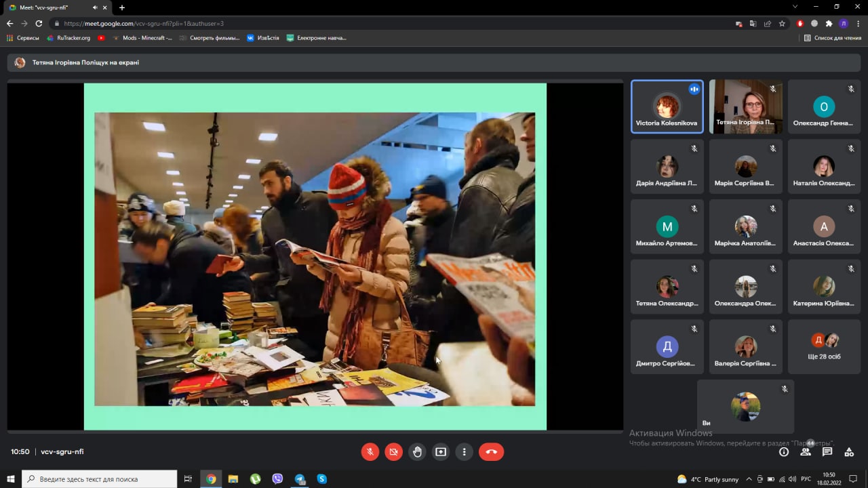Open the meeting details info icon

784,452
